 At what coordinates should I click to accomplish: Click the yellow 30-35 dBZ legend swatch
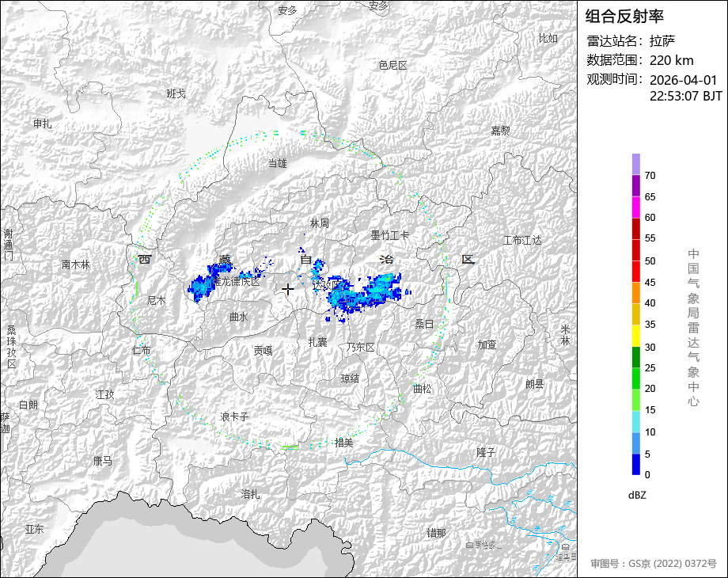click(x=636, y=336)
